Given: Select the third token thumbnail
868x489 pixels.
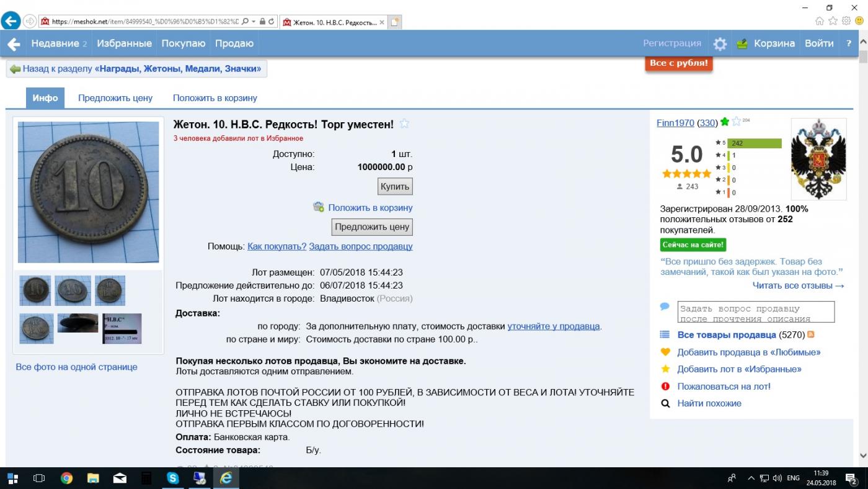Looking at the screenshot, I should tap(110, 290).
